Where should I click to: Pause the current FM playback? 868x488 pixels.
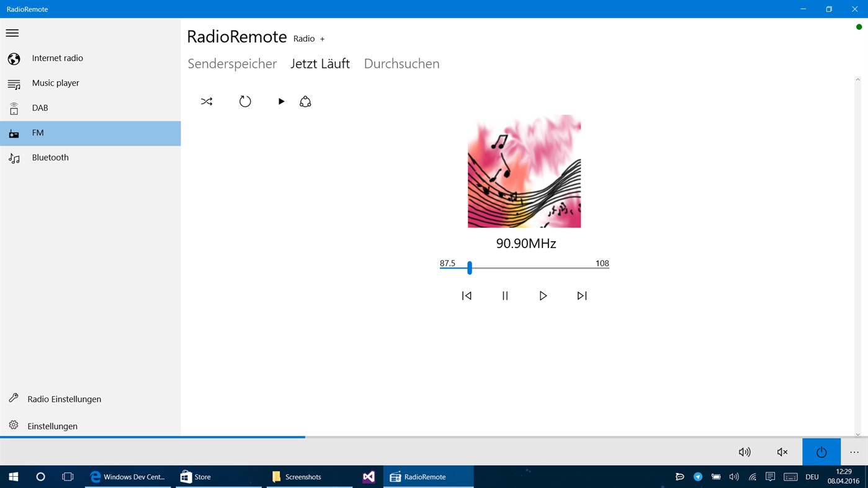coord(504,296)
